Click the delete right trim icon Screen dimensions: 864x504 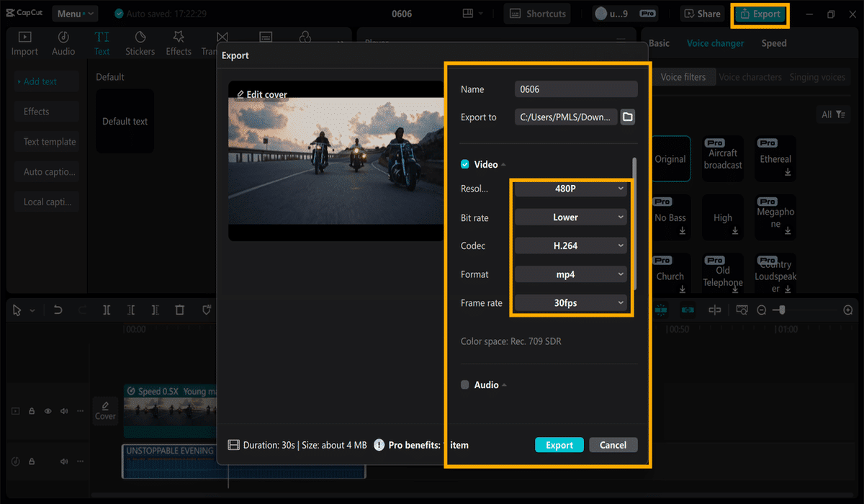pos(156,310)
